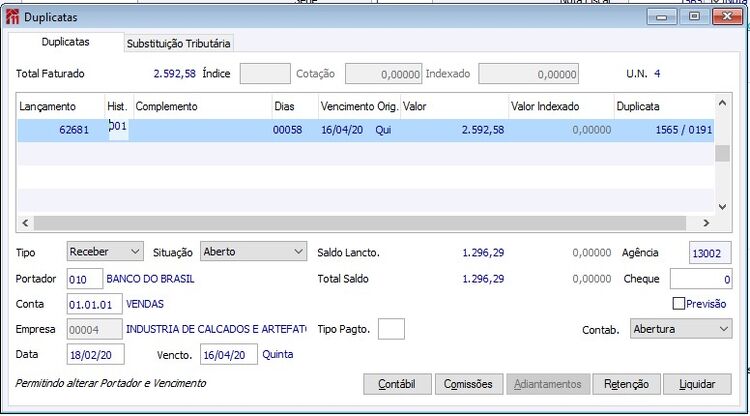
Task: Open the Situação dropdown showing Aberto
Action: [x=253, y=252]
